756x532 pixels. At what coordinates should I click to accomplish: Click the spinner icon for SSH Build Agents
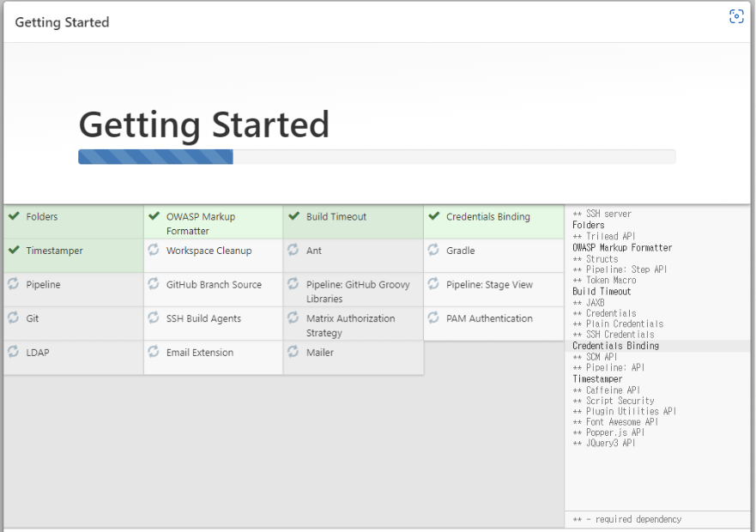click(x=154, y=317)
